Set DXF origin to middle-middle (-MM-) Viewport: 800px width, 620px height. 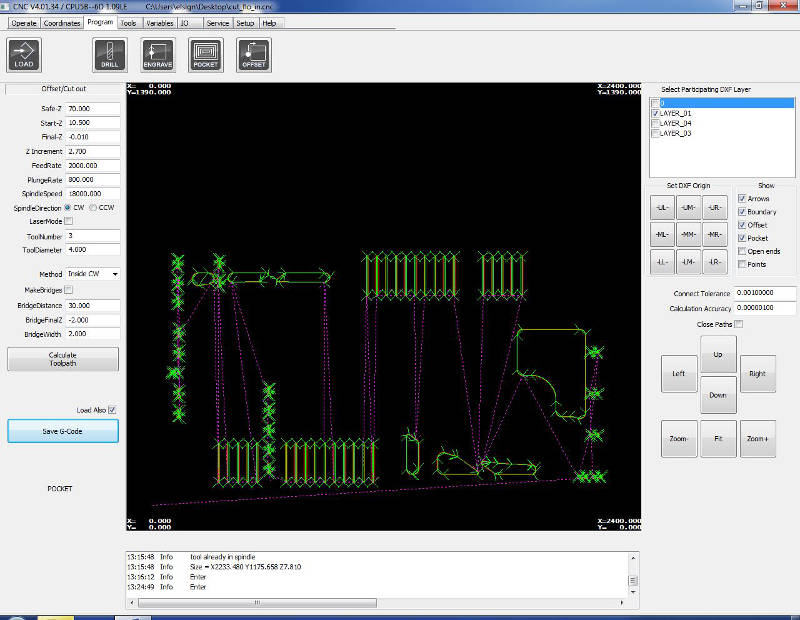(688, 236)
